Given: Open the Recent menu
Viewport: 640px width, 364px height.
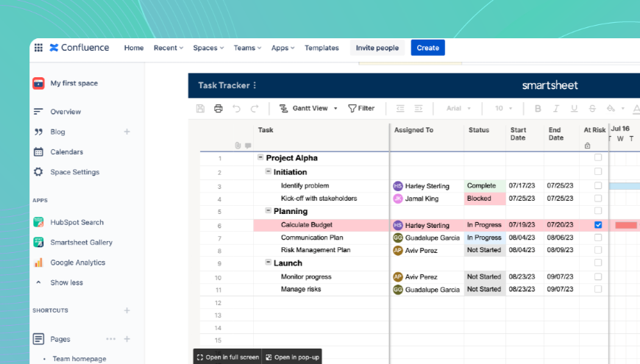Looking at the screenshot, I should pos(168,48).
